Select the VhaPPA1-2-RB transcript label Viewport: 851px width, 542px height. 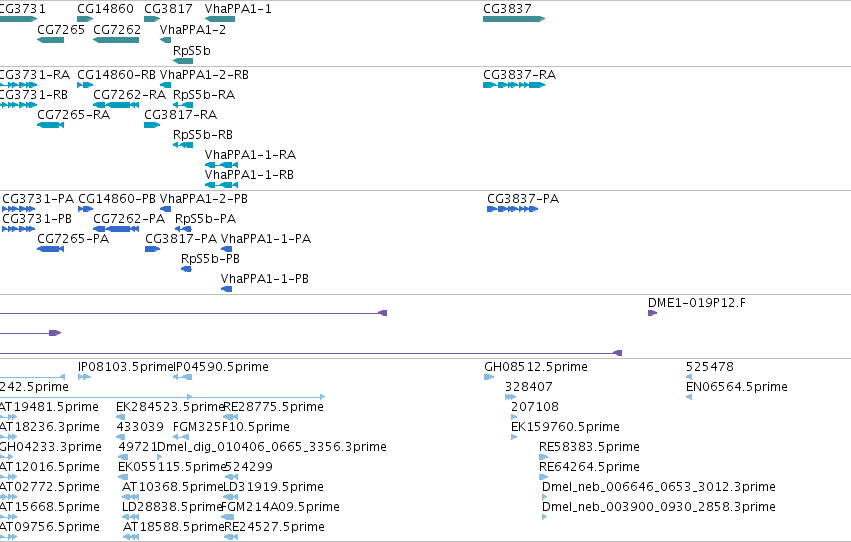coord(204,74)
